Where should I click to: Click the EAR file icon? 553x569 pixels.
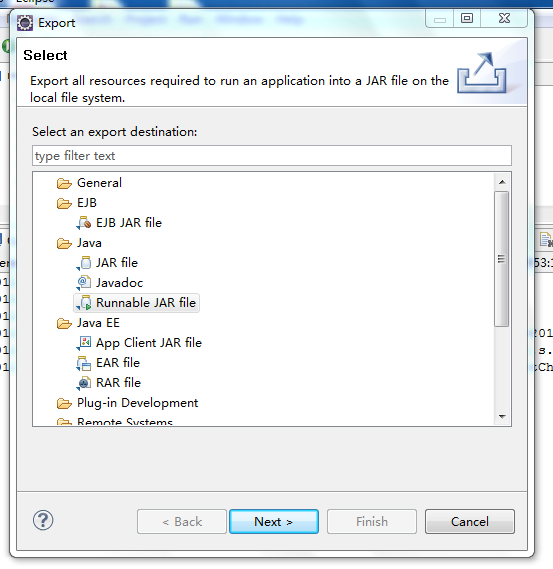click(85, 363)
